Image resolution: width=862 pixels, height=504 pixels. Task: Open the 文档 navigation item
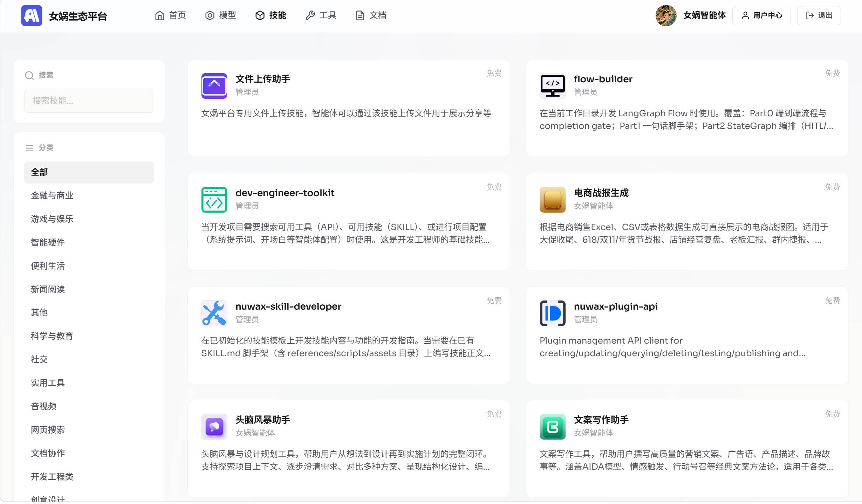(371, 15)
